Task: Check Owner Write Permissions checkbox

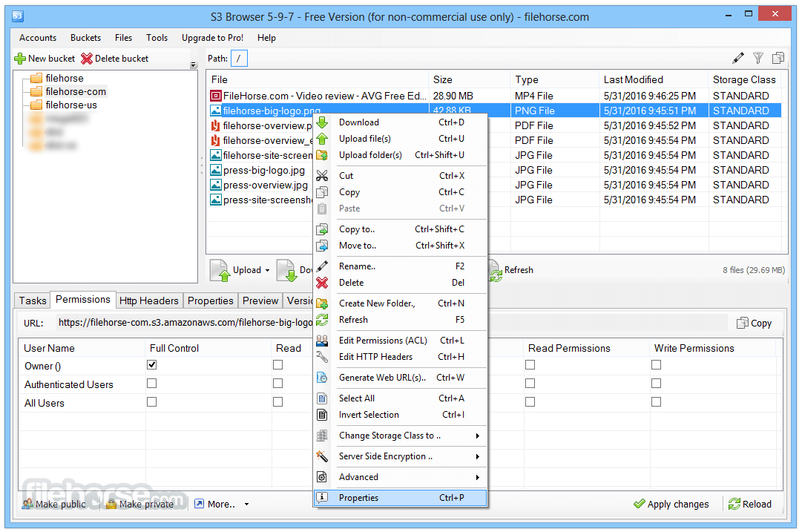Action: pyautogui.click(x=657, y=365)
